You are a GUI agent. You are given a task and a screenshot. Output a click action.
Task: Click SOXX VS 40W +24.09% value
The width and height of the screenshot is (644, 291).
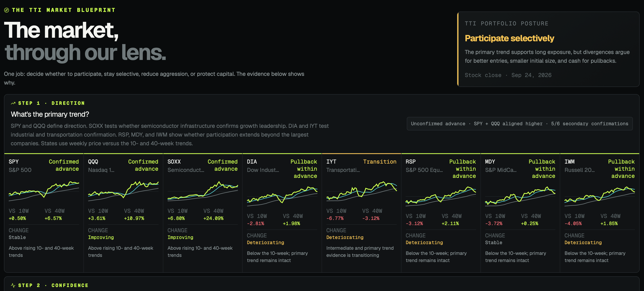click(x=213, y=218)
